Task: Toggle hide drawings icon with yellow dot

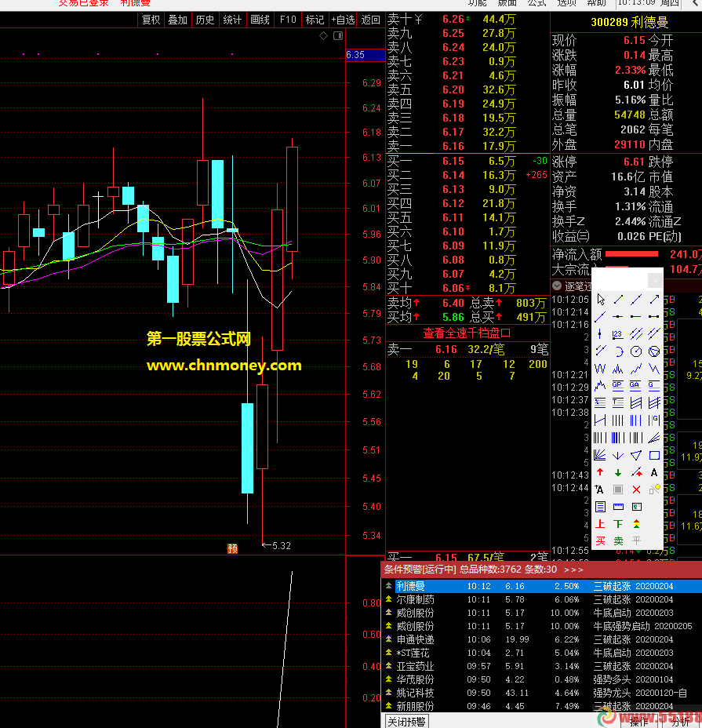Action: pyautogui.click(x=654, y=490)
